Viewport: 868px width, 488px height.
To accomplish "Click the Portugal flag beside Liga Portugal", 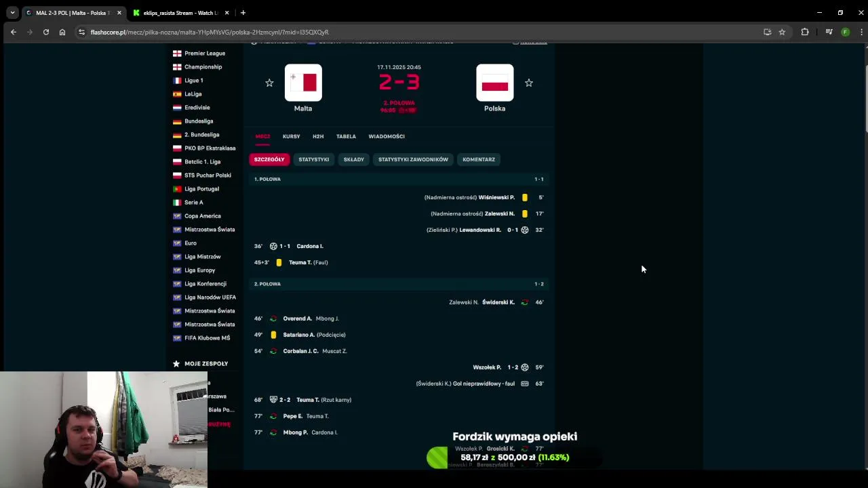I will pyautogui.click(x=177, y=188).
